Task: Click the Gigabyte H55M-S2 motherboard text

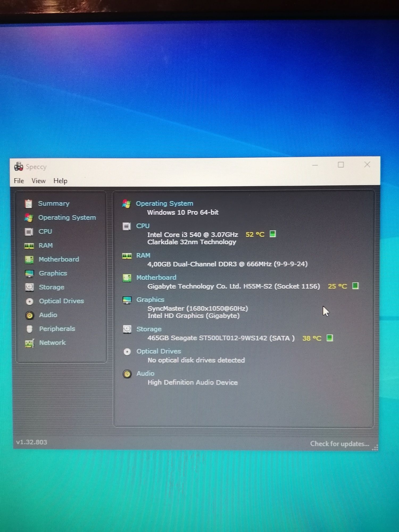Action: coord(234,286)
